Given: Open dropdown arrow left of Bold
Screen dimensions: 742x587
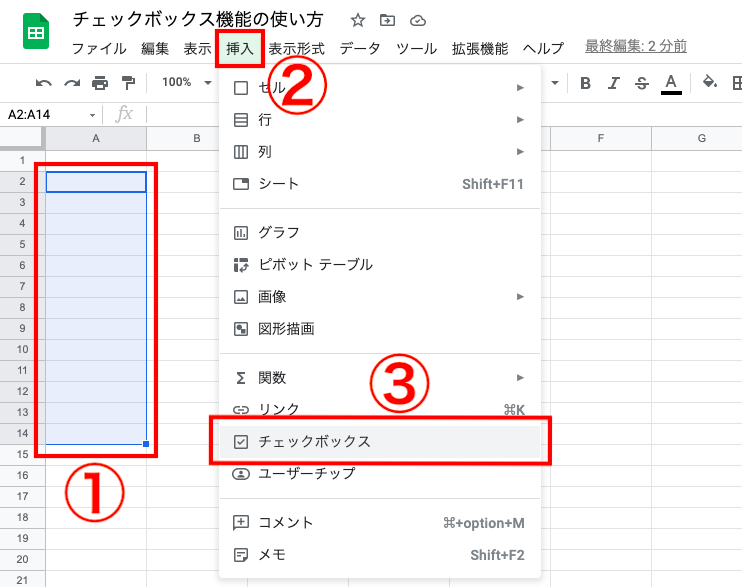Looking at the screenshot, I should [x=555, y=83].
